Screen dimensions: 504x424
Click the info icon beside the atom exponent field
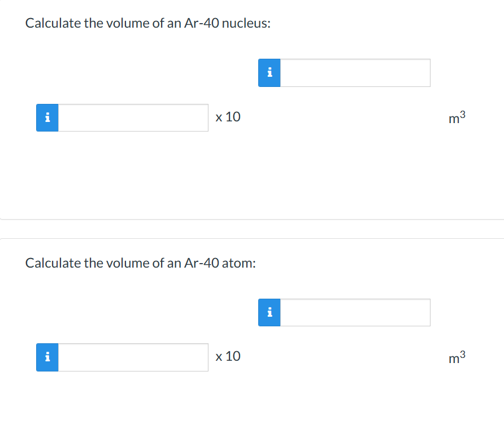[x=269, y=312]
